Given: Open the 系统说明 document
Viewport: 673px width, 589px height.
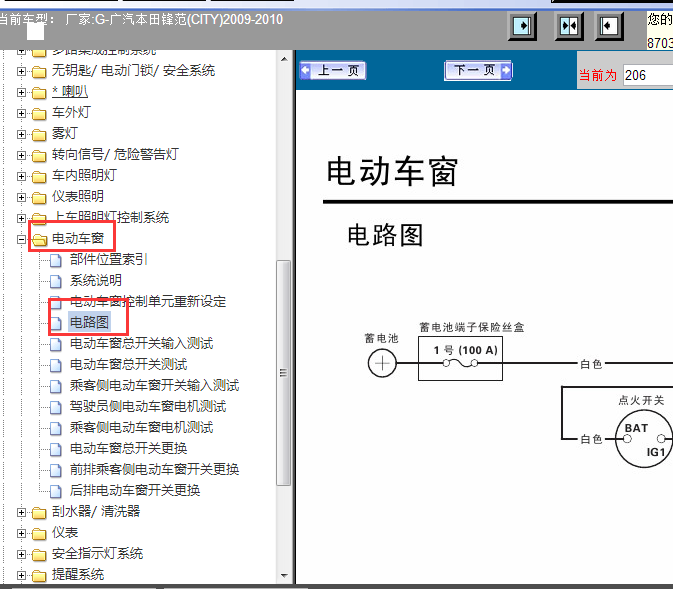Looking at the screenshot, I should tap(96, 280).
